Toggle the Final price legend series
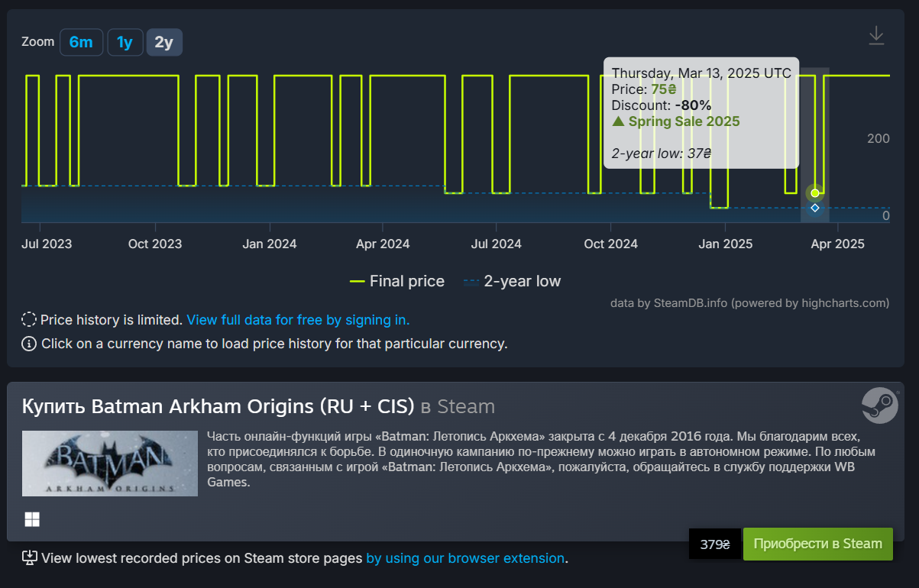 click(x=397, y=281)
